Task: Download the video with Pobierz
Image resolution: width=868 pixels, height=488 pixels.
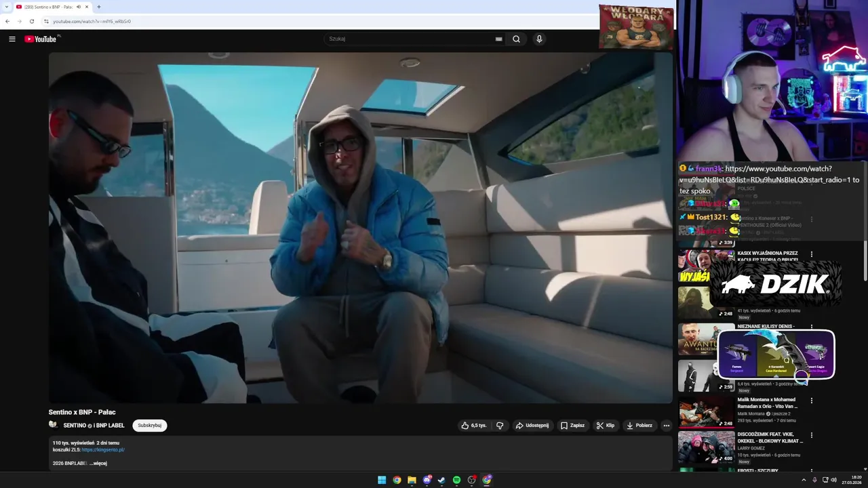Action: pyautogui.click(x=639, y=426)
